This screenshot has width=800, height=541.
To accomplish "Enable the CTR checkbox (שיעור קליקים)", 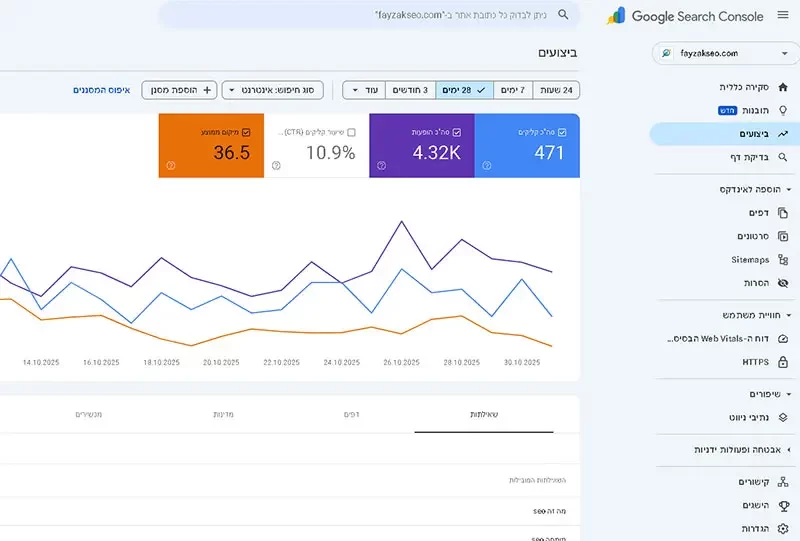I will point(351,131).
